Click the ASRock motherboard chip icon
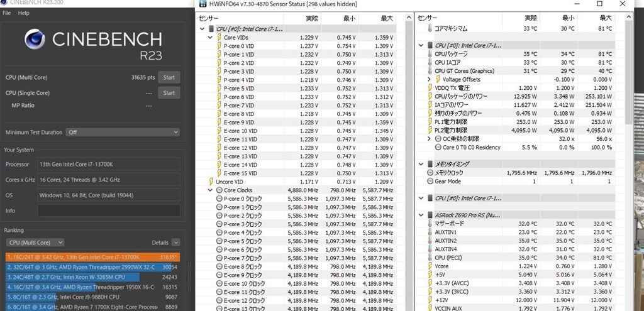The image size is (644, 311). pyautogui.click(x=430, y=215)
